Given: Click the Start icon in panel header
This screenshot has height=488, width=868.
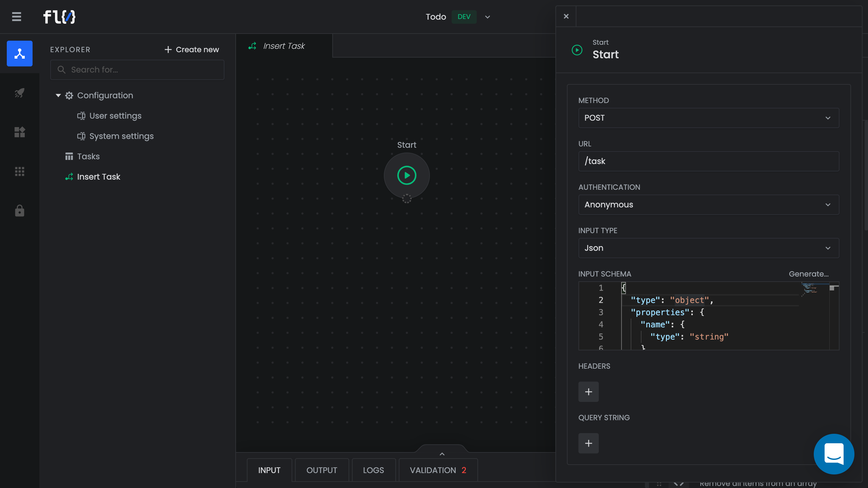Looking at the screenshot, I should point(577,50).
